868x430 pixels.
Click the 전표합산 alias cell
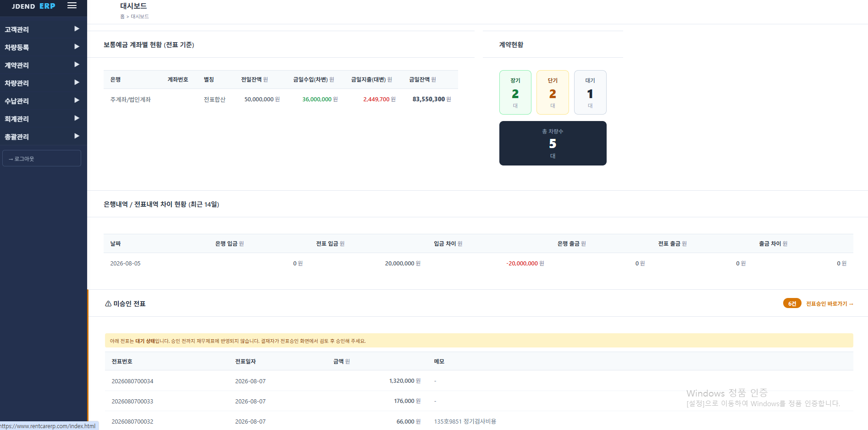click(215, 99)
